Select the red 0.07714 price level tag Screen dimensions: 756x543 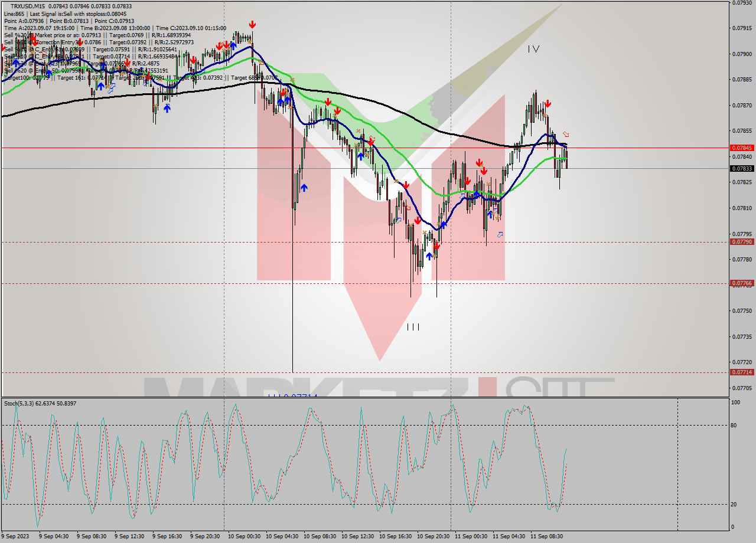pyautogui.click(x=742, y=372)
